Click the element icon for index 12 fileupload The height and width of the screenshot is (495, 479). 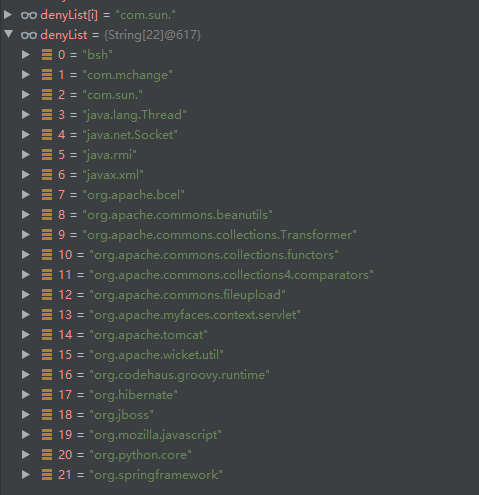click(x=47, y=295)
